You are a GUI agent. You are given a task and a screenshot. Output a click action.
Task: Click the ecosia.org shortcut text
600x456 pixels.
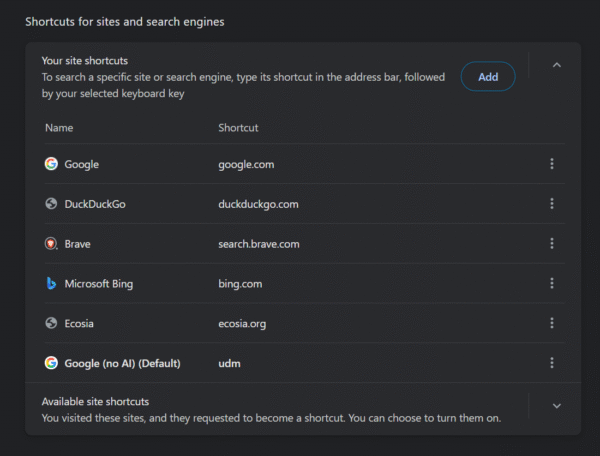coord(242,324)
